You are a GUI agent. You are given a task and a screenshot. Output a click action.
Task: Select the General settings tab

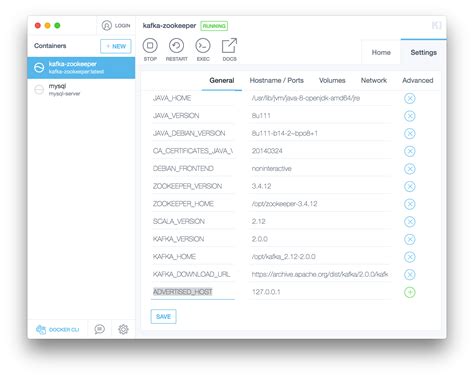[222, 80]
